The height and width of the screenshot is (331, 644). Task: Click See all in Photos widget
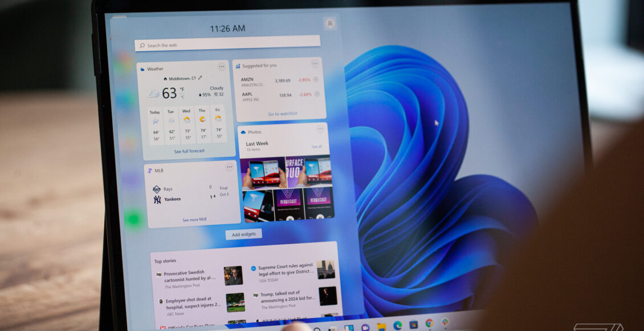point(317,146)
